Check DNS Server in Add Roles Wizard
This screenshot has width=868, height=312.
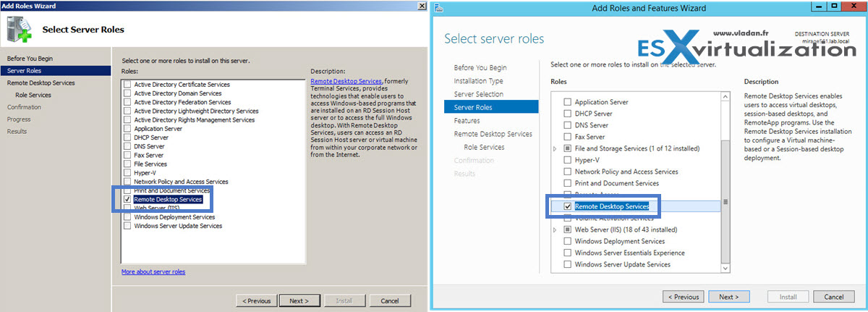(127, 146)
